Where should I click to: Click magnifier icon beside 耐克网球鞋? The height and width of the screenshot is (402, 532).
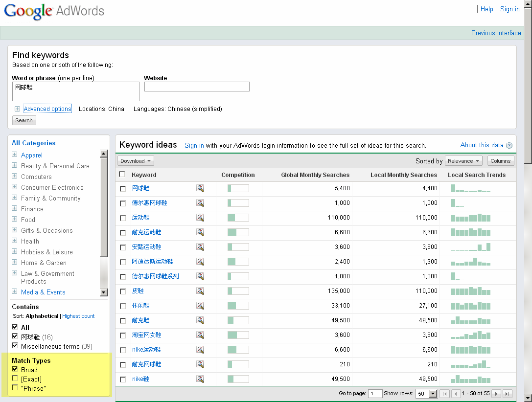[x=200, y=364]
